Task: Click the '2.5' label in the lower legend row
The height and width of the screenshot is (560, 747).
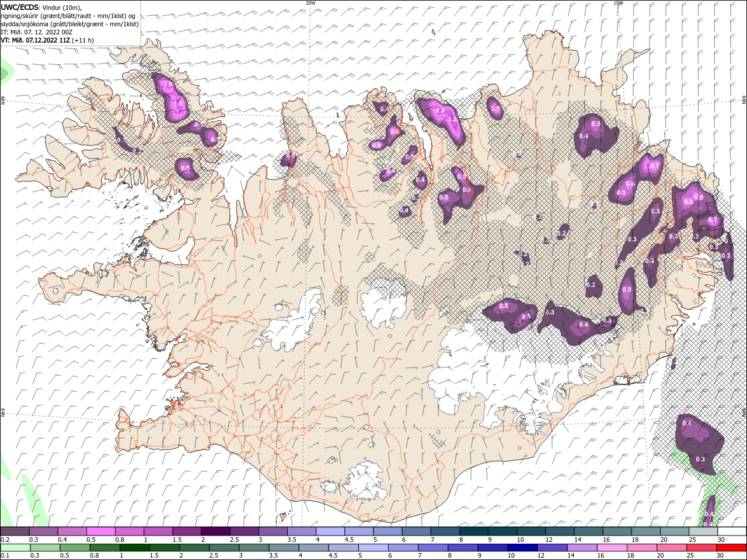Action: click(213, 555)
